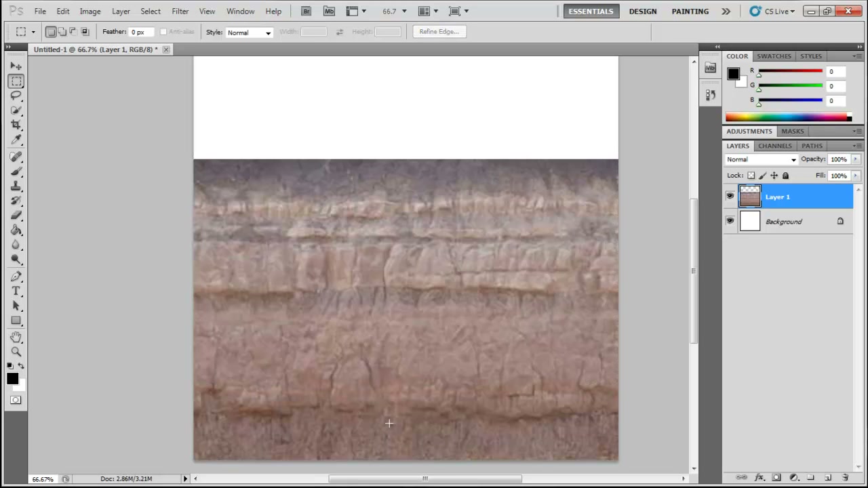The height and width of the screenshot is (488, 868).
Task: Open the Select menu
Action: [151, 12]
